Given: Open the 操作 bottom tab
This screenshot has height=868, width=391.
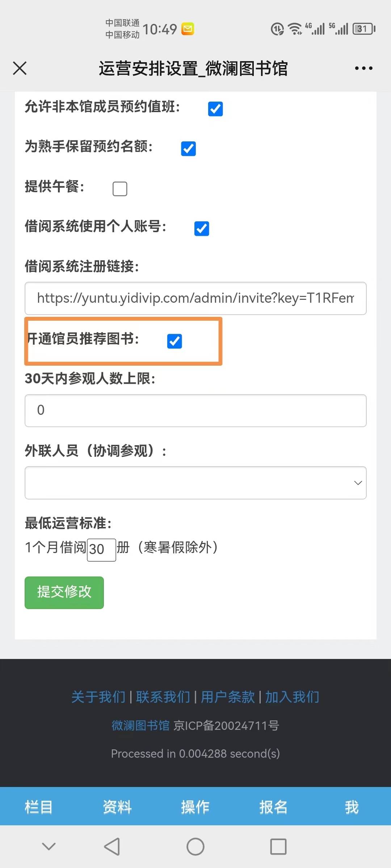Looking at the screenshot, I should point(195,807).
